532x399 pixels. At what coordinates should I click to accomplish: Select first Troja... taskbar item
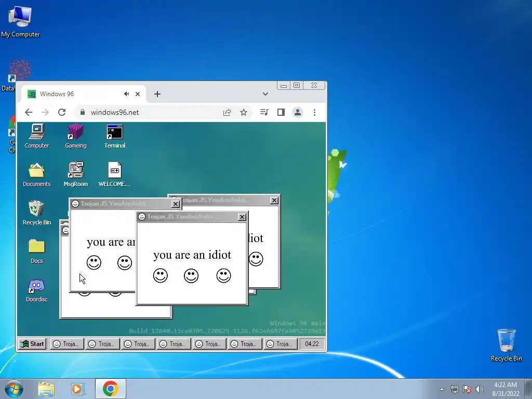66,344
